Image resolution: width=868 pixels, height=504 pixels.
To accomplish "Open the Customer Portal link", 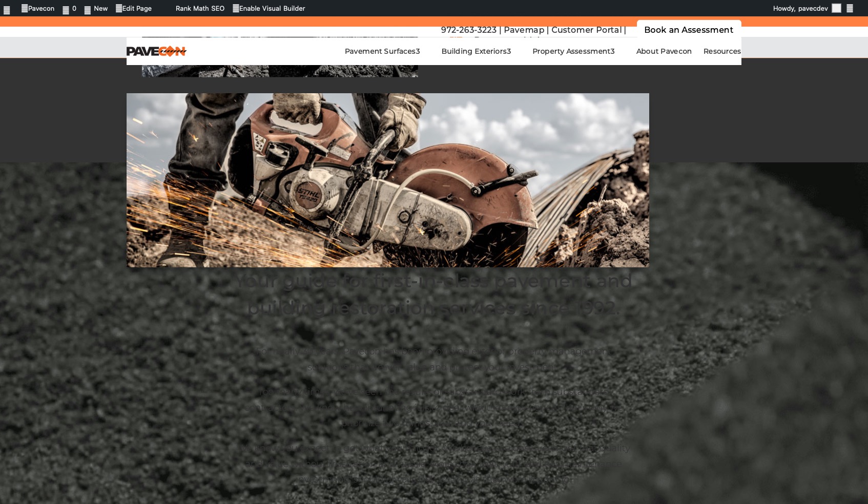I will [x=586, y=30].
